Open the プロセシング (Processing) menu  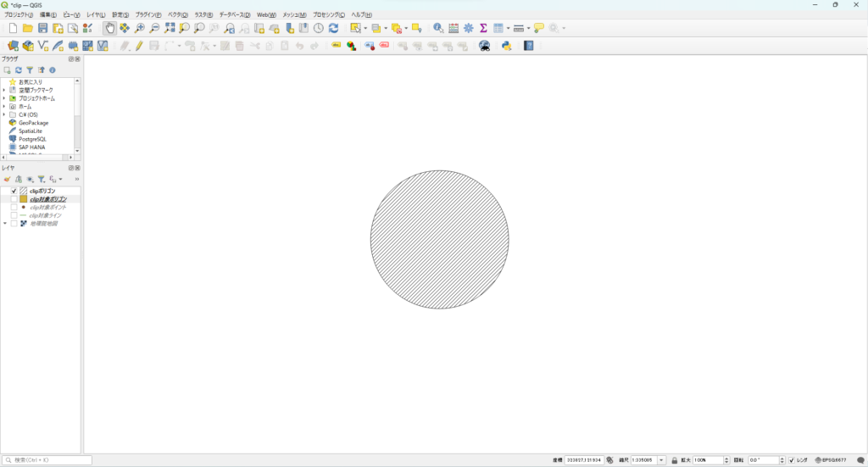pyautogui.click(x=330, y=14)
